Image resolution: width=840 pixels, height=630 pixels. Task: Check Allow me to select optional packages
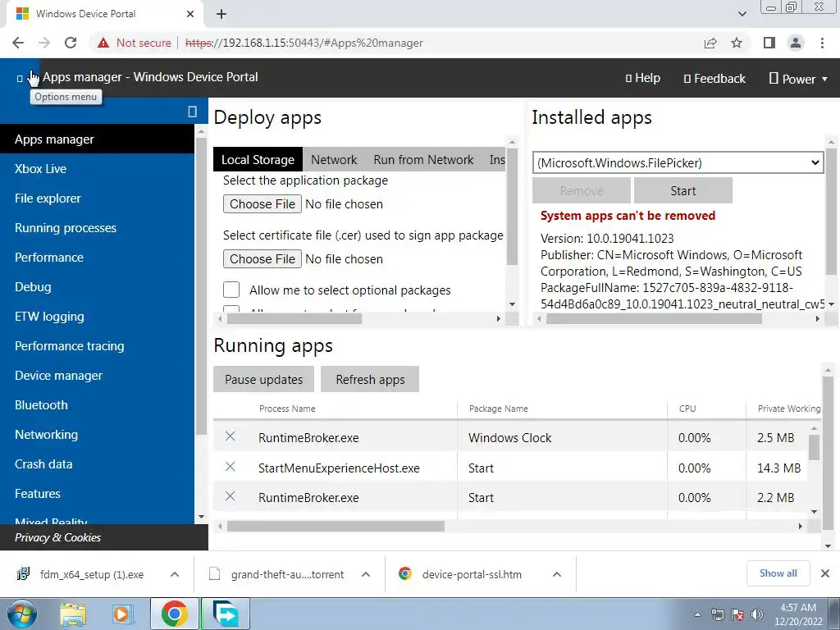(x=231, y=290)
